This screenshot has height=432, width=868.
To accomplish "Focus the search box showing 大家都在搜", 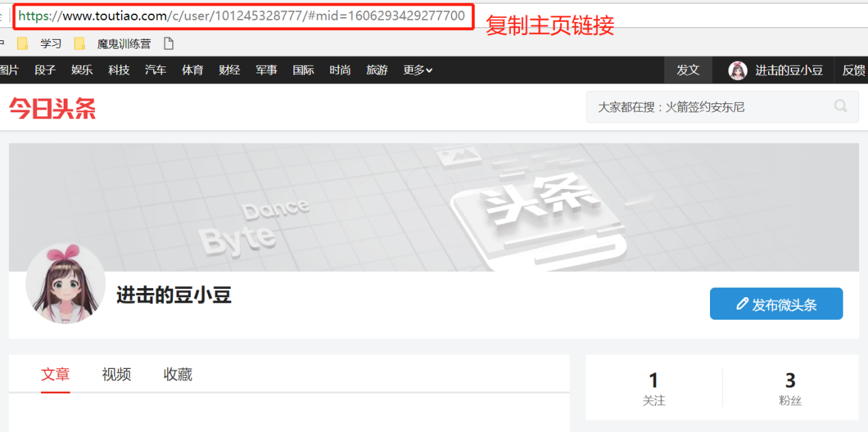I will click(x=722, y=107).
